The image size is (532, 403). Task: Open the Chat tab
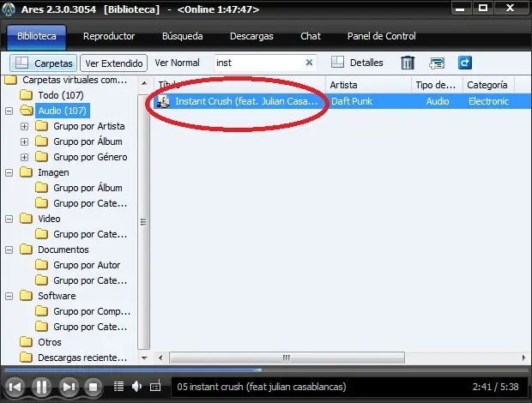(x=311, y=36)
